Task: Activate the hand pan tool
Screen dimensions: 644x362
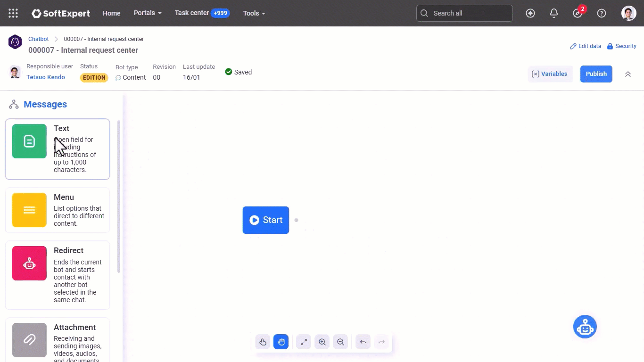Action: 281,342
